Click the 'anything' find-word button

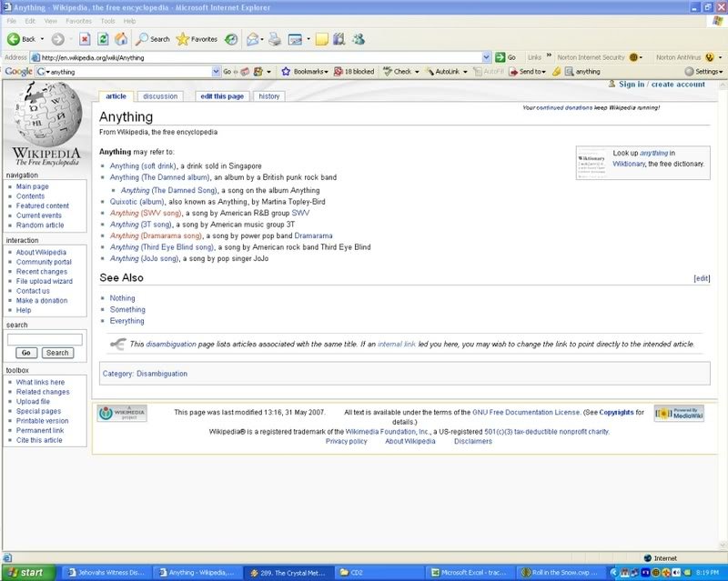coord(582,72)
